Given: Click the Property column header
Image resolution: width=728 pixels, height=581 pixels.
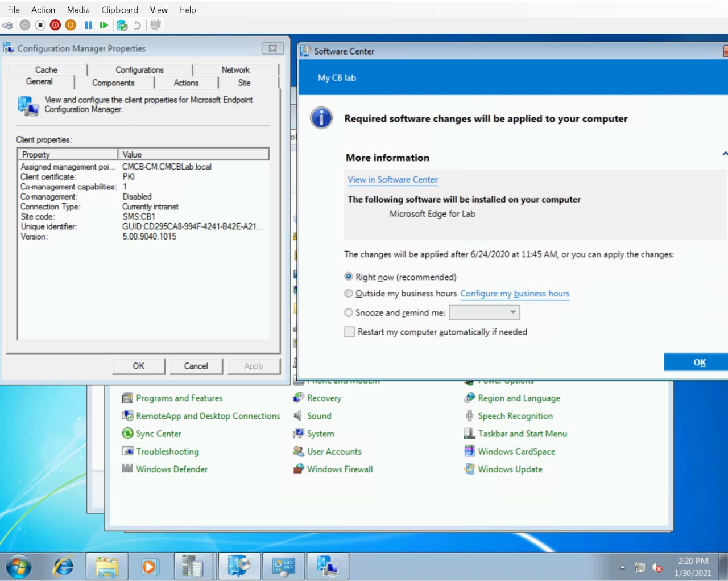Looking at the screenshot, I should pyautogui.click(x=68, y=154).
